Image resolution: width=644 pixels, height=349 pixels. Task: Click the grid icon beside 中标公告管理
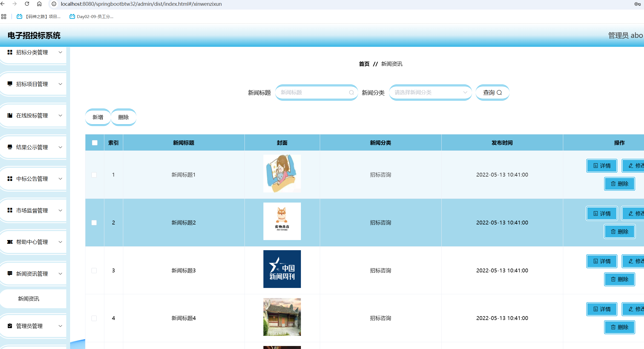pyautogui.click(x=10, y=178)
